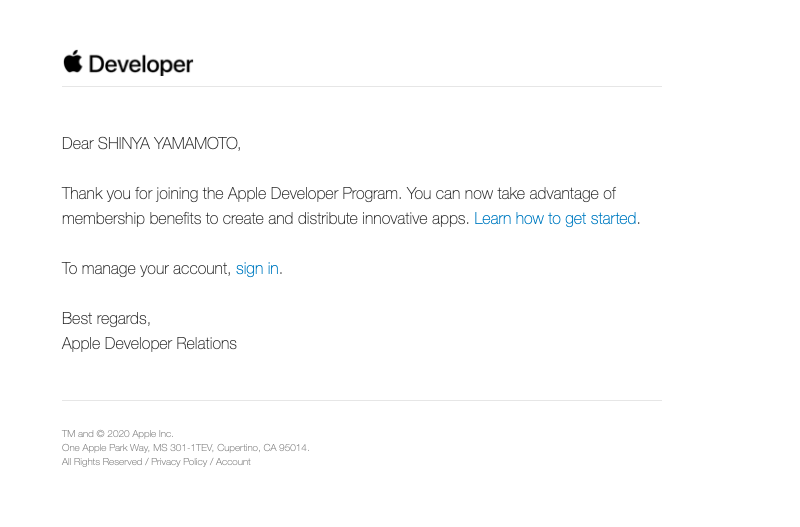
Task: Click the Apple Developer Program phrase
Action: click(314, 194)
